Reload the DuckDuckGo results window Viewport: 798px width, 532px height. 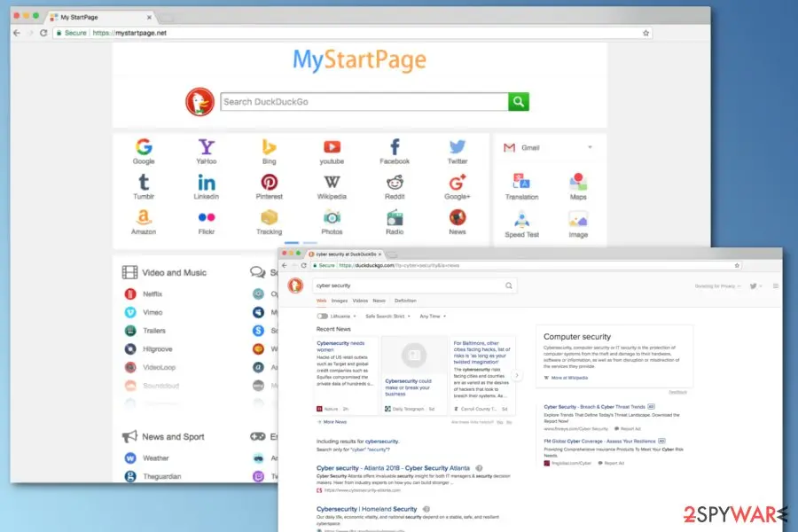pyautogui.click(x=304, y=265)
